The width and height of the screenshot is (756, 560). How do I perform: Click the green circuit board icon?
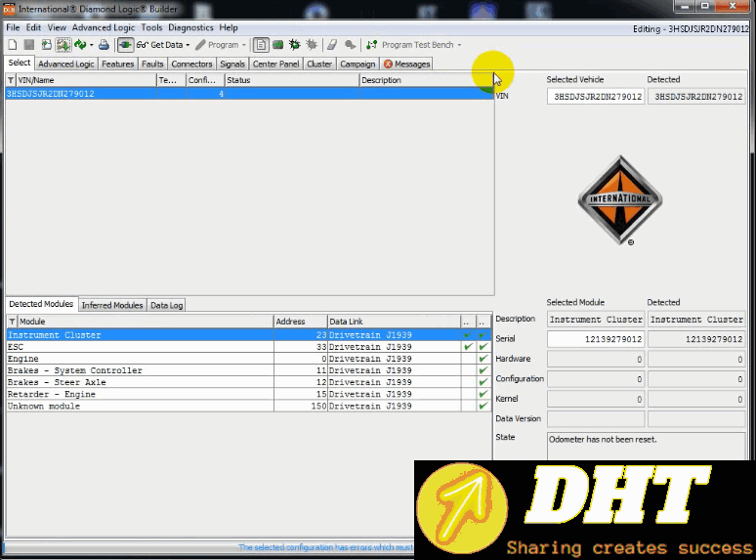point(277,45)
